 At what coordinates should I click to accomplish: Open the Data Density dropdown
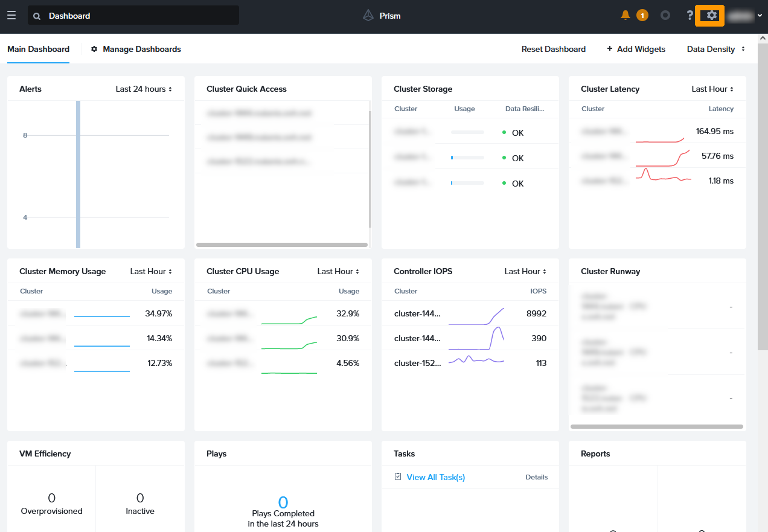pos(715,49)
